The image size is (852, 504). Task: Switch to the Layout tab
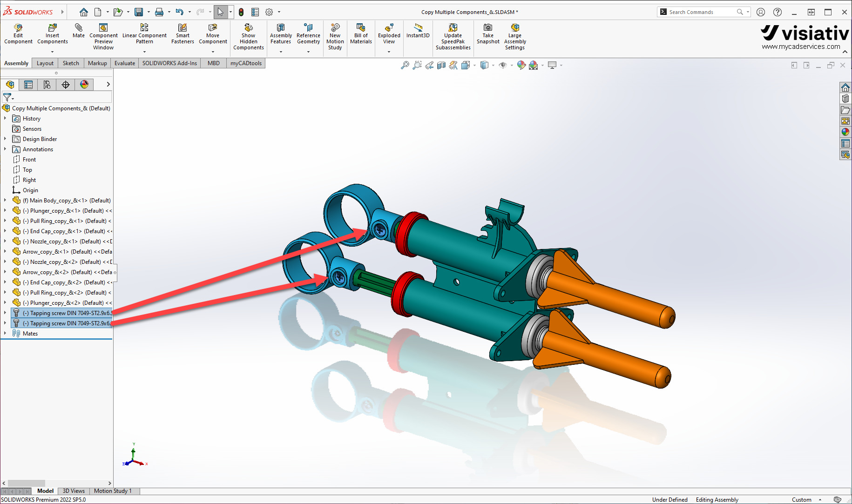[45, 63]
